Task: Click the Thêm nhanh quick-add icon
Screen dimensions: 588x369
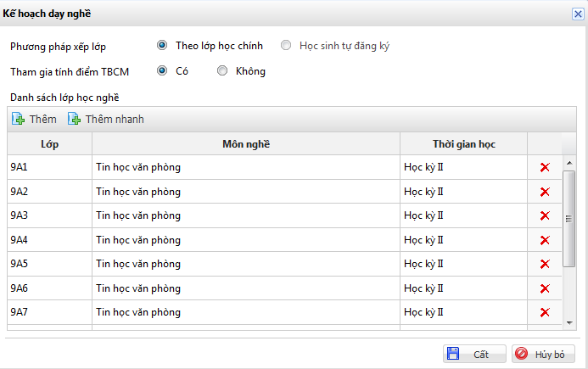Action: click(x=75, y=120)
